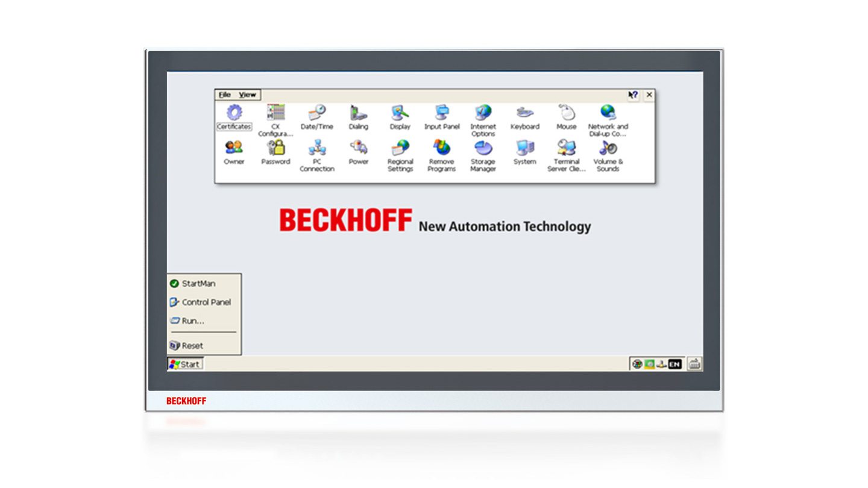
Task: Open the PC Connection applet
Action: 317,155
